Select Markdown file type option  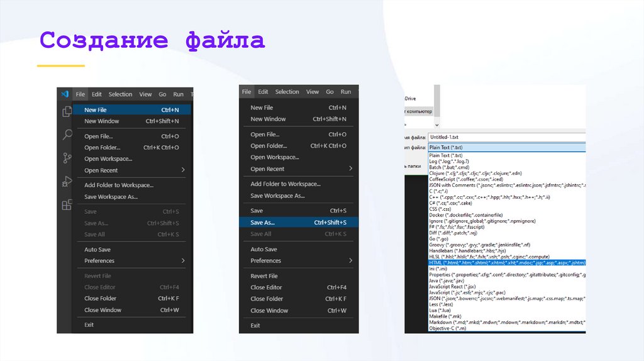[507, 323]
